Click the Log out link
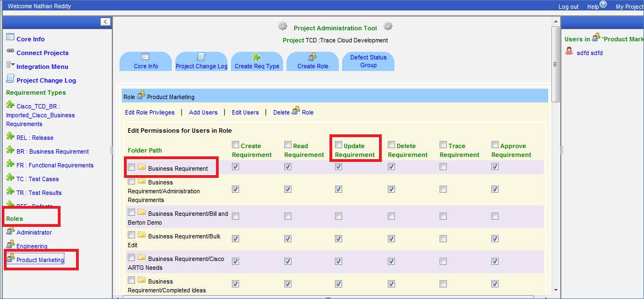 pyautogui.click(x=569, y=7)
